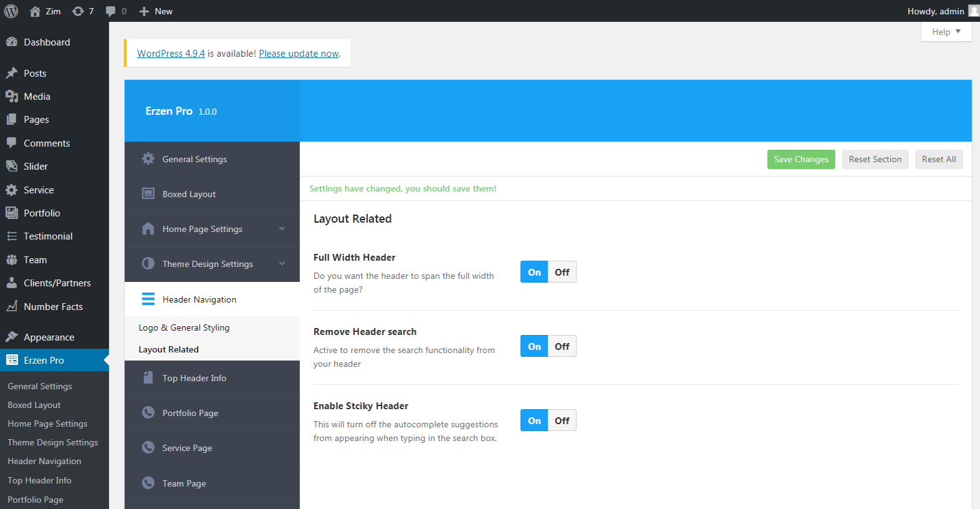The width and height of the screenshot is (980, 509).
Task: Click the settings have changed notice text
Action: [x=403, y=188]
